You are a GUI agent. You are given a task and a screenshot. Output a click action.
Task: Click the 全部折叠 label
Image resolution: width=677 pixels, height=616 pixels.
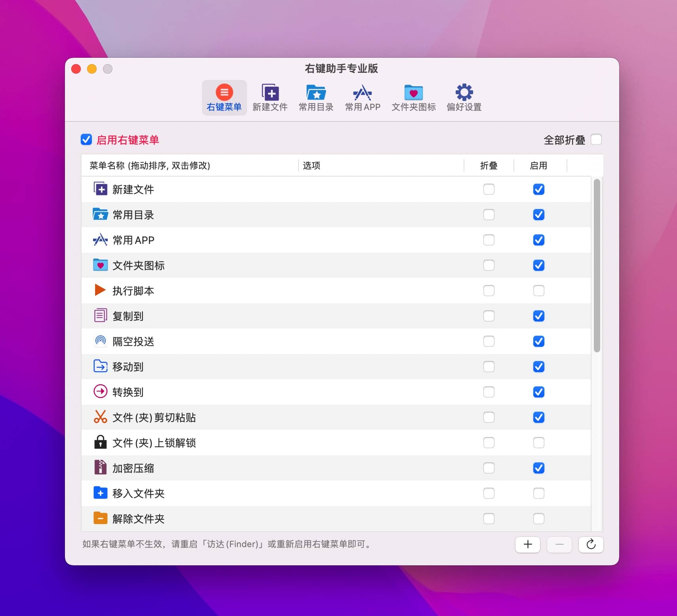click(x=565, y=140)
